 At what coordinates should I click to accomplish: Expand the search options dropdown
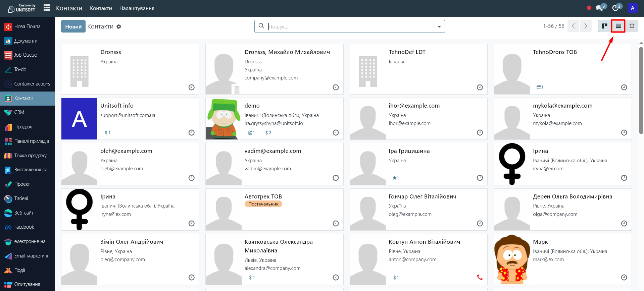(x=439, y=26)
